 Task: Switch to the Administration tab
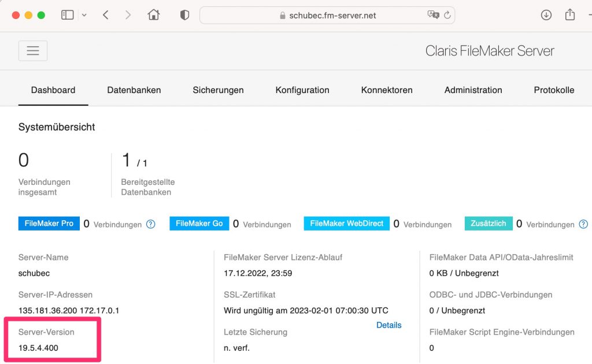click(473, 90)
